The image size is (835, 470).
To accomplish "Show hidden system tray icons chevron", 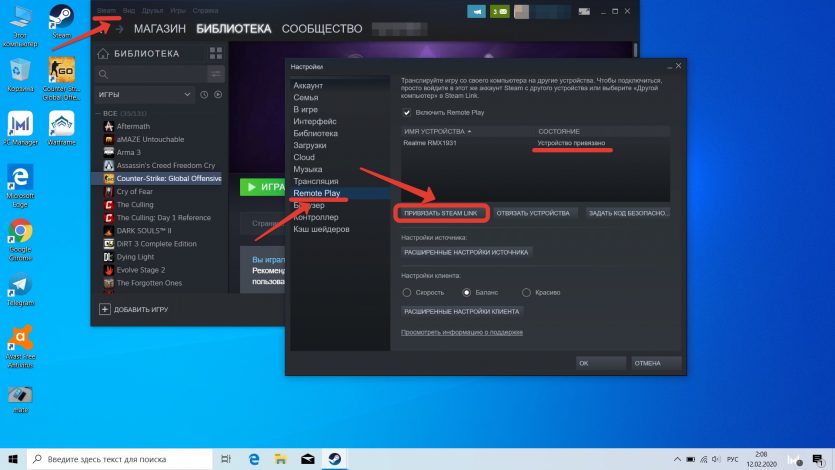I will 677,459.
